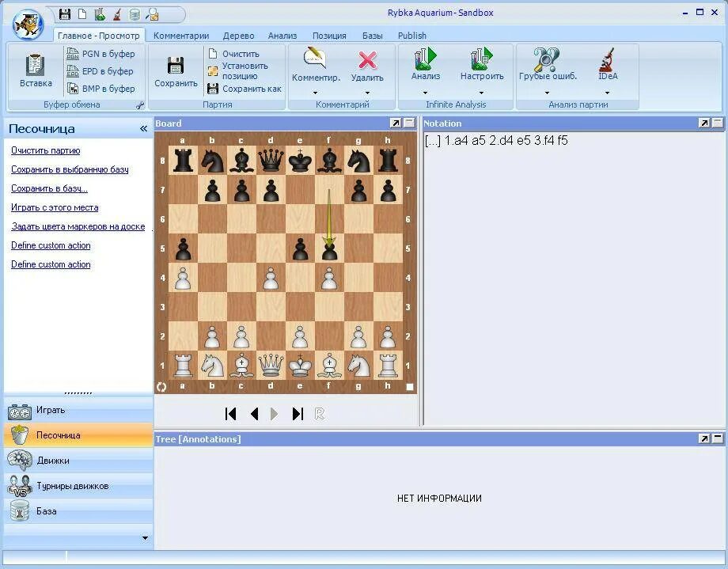Expand the Анализ dropdown arrow

[x=425, y=93]
